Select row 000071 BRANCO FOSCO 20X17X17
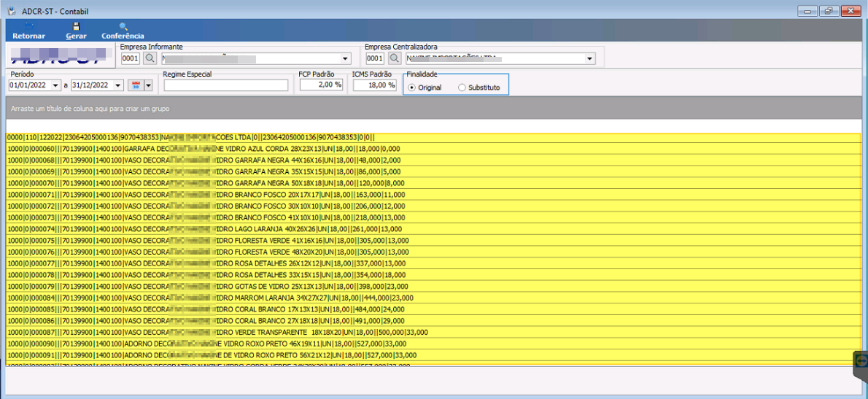Image resolution: width=868 pixels, height=399 pixels. point(433,195)
